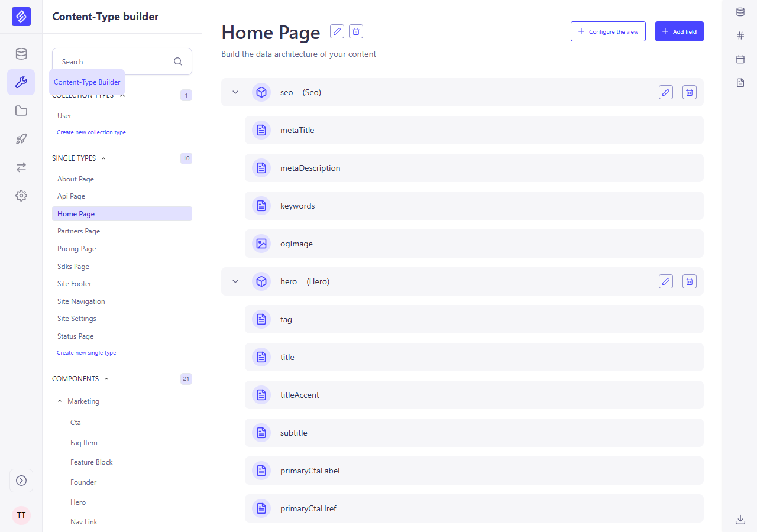Image resolution: width=757 pixels, height=532 pixels.
Task: Collapse the Single Types section
Action: (103, 158)
